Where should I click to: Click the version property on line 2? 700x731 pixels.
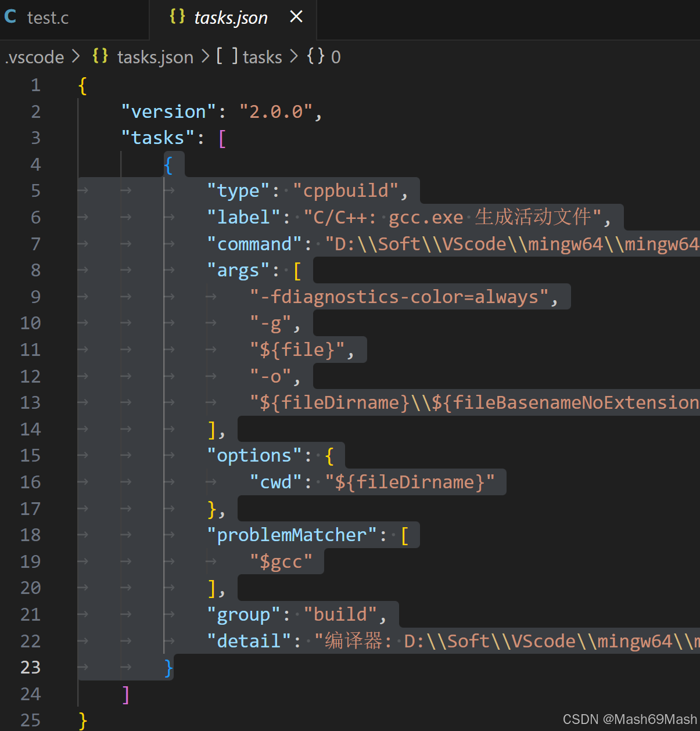(167, 111)
